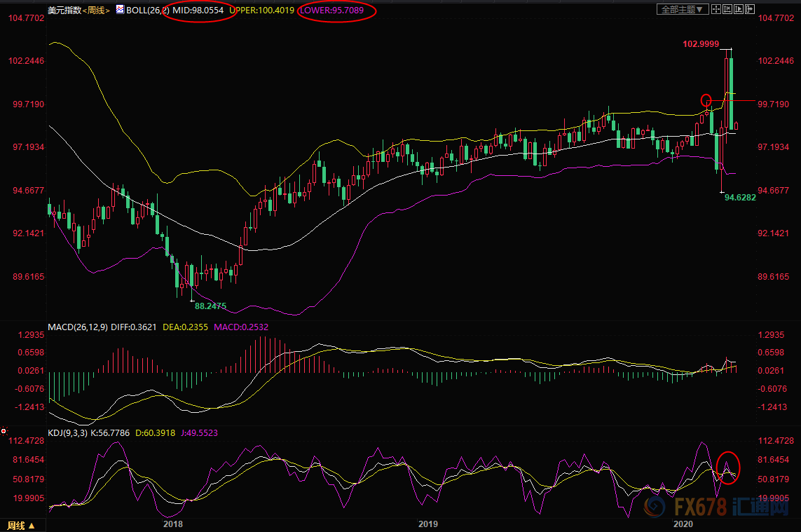
Task: Click the 88.2475 low price label
Action: (x=210, y=306)
